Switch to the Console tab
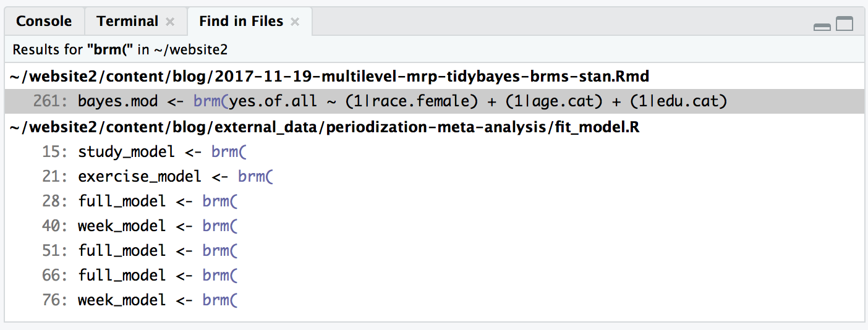The height and width of the screenshot is (330, 868). click(x=44, y=22)
